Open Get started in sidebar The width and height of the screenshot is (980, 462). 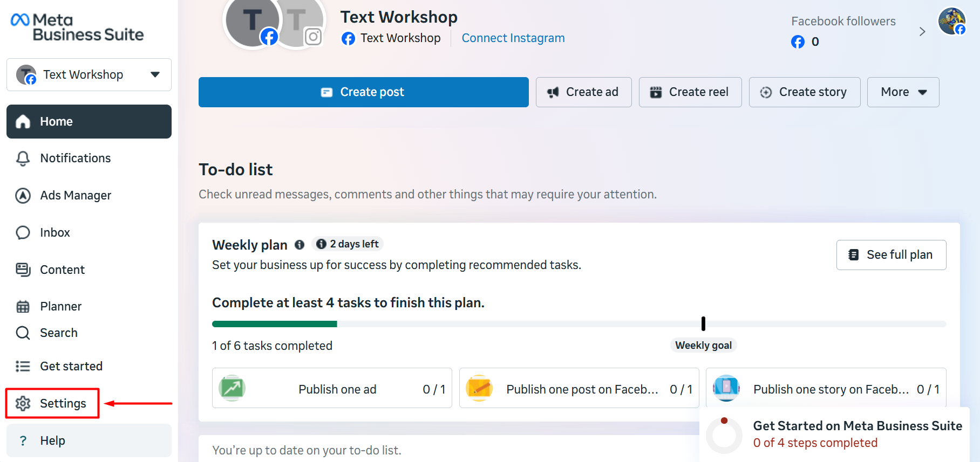pyautogui.click(x=71, y=366)
